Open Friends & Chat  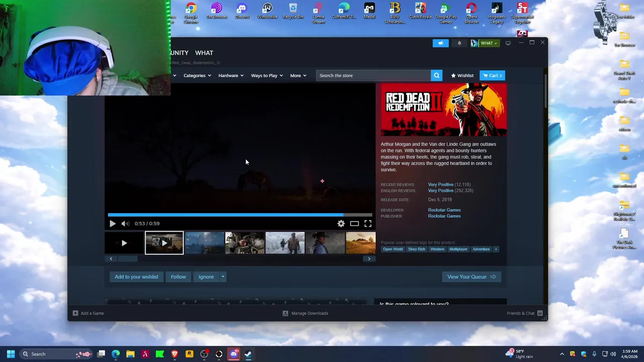point(525,313)
